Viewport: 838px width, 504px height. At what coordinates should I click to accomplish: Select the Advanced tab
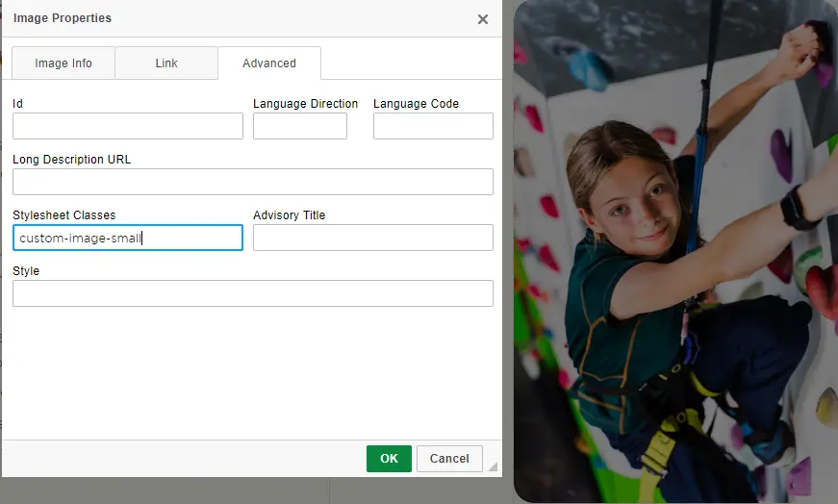[x=269, y=63]
